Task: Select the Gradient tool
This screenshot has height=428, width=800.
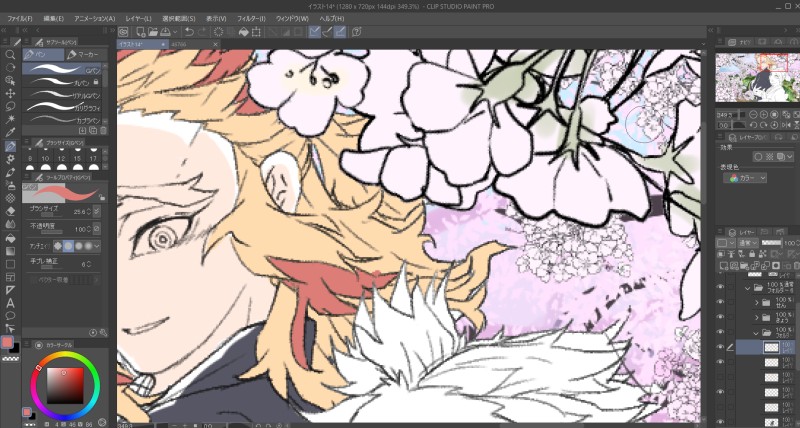Action: [x=10, y=251]
